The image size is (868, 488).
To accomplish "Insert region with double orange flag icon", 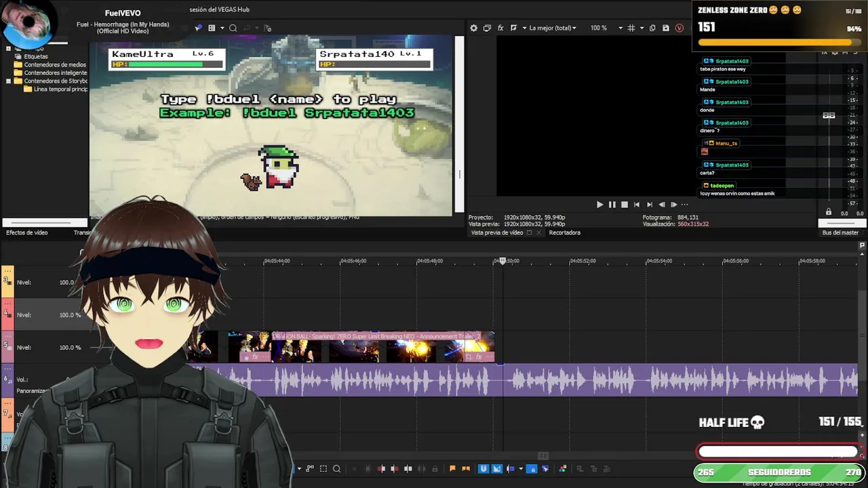I will [466, 468].
